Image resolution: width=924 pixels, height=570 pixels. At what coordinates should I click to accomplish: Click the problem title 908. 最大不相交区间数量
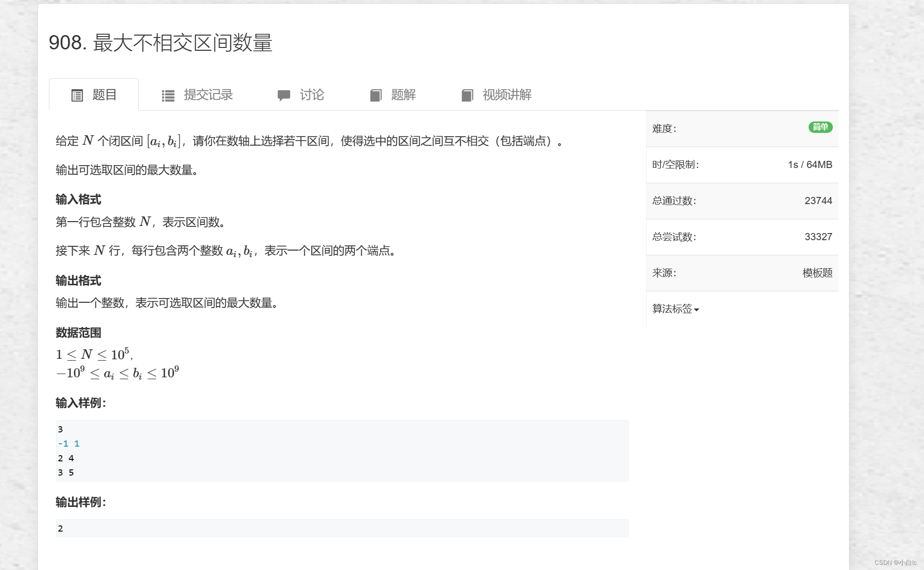162,43
